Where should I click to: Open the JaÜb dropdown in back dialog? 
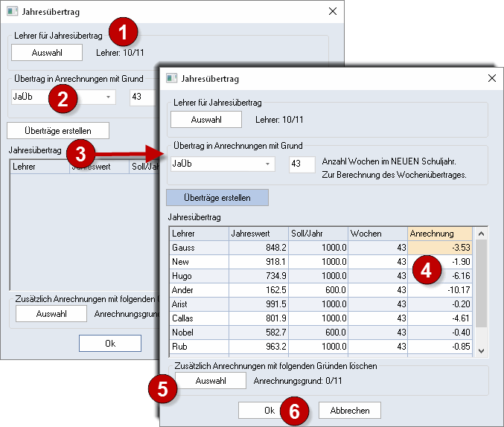109,97
